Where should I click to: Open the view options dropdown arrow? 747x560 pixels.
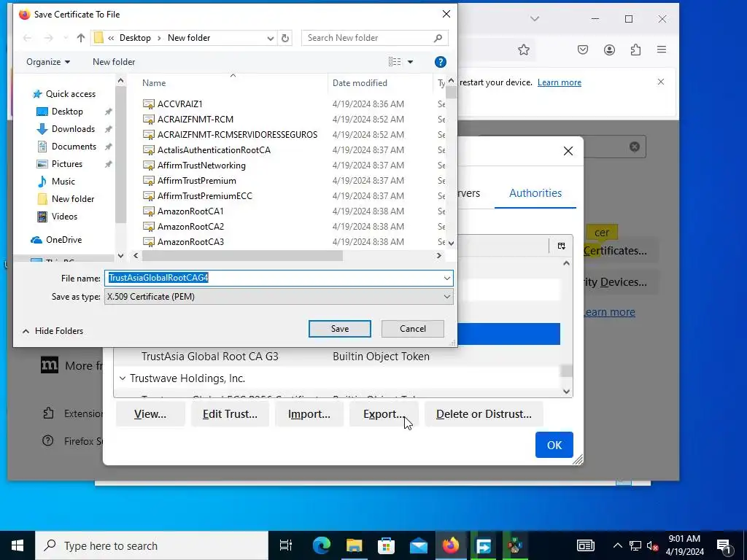410,62
